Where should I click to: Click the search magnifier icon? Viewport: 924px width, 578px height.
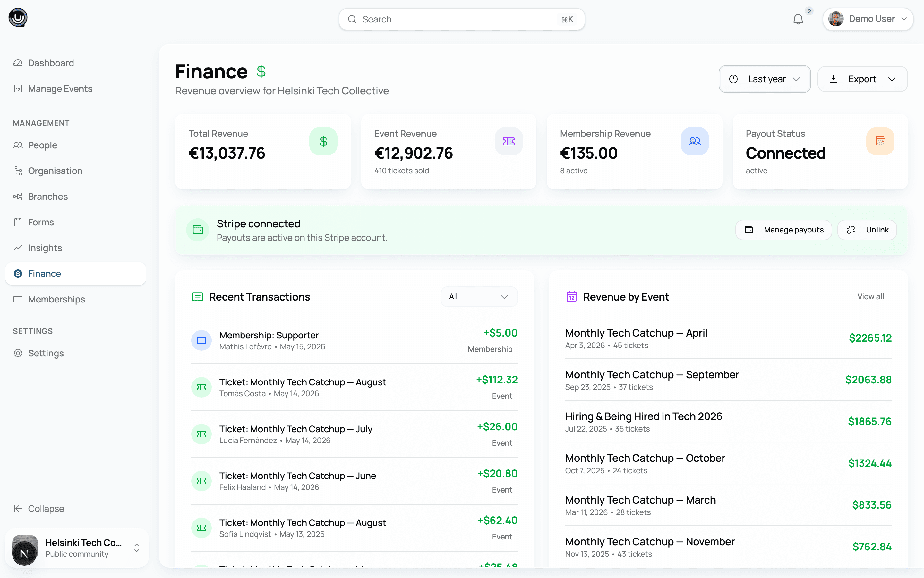352,19
